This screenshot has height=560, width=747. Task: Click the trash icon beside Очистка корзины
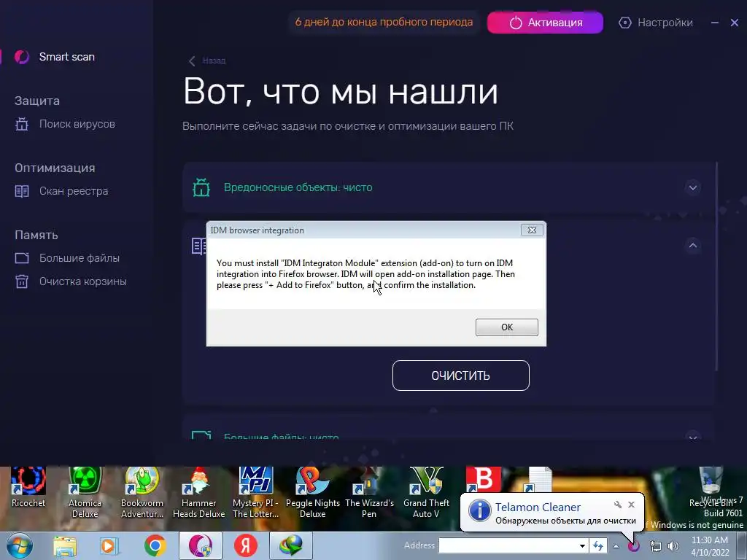point(22,281)
